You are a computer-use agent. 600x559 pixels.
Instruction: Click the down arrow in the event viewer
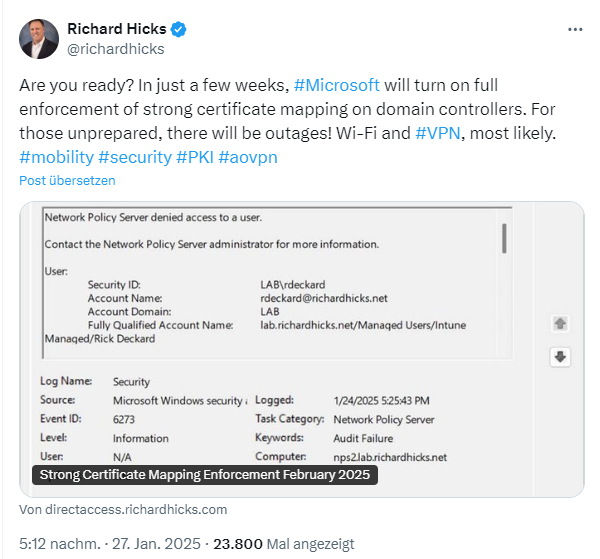[560, 357]
